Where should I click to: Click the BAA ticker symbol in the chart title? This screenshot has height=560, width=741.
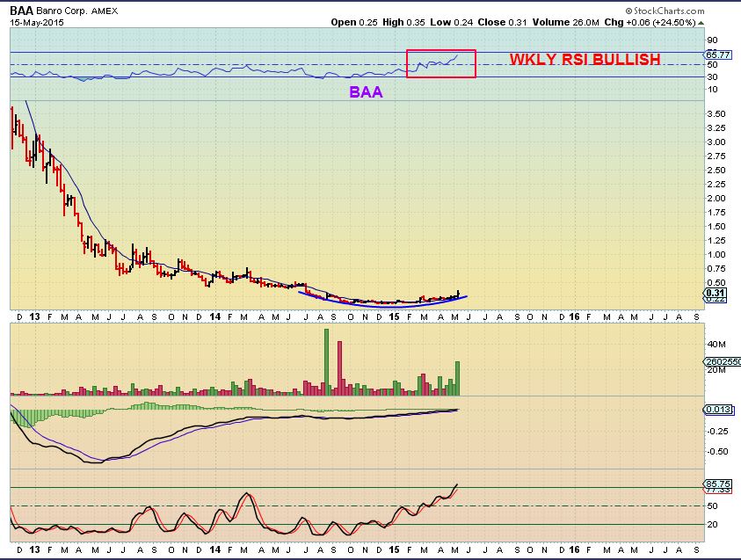click(22, 11)
